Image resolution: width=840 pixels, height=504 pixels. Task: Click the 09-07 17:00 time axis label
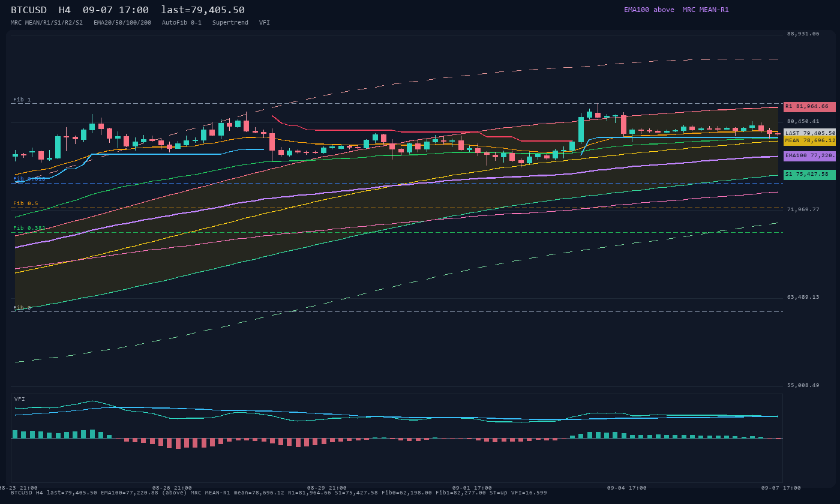[x=781, y=488]
